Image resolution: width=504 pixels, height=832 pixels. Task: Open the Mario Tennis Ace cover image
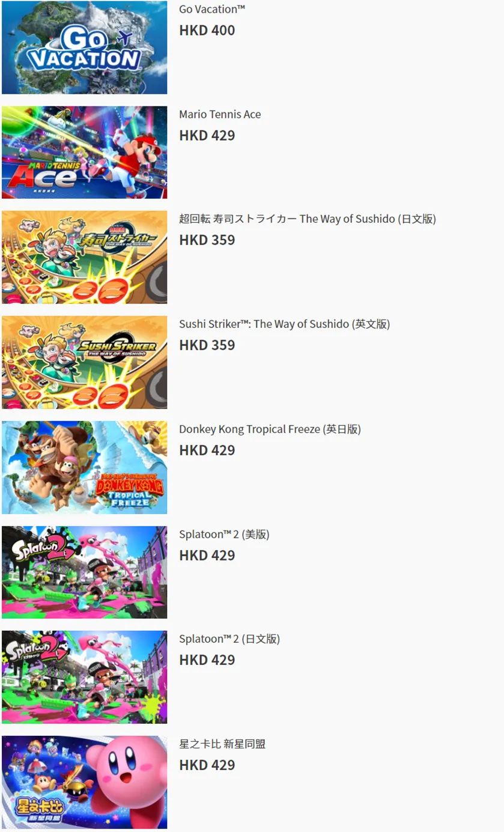(x=84, y=153)
